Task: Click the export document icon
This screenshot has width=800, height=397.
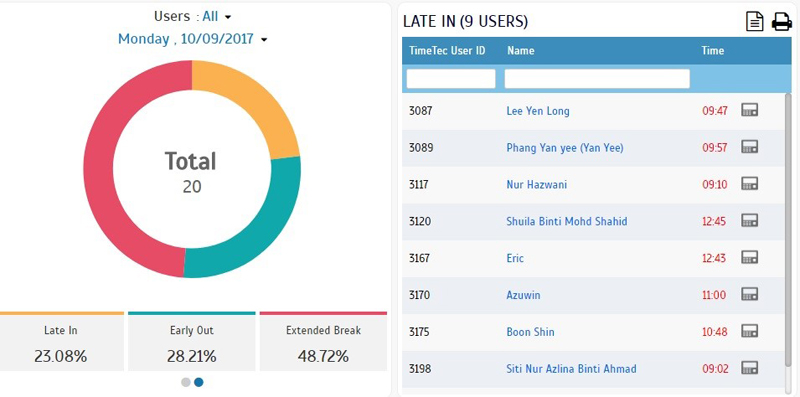Action: (x=755, y=22)
